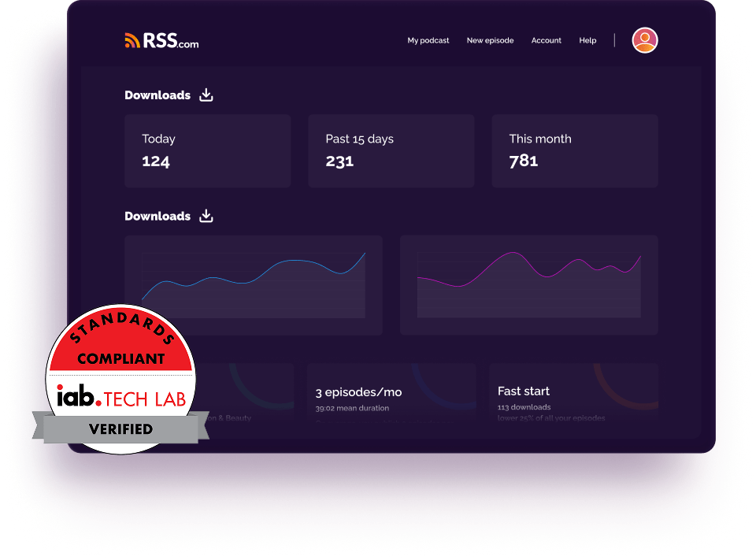756x560 pixels.
Task: Open the profile avatar menu
Action: click(644, 39)
